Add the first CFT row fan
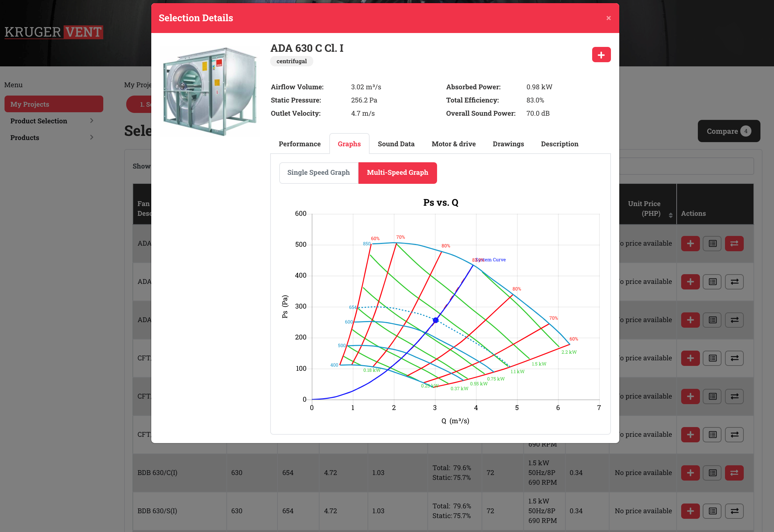This screenshot has height=532, width=774. 690,358
